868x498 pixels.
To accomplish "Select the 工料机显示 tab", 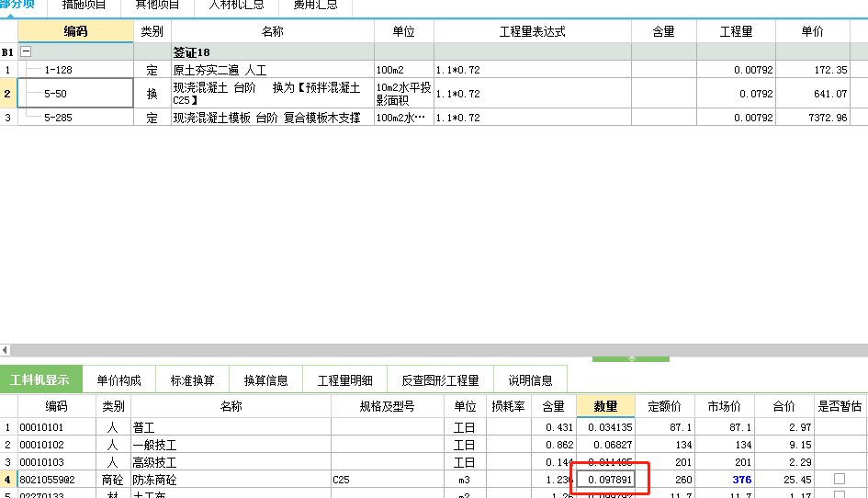I will coord(40,379).
